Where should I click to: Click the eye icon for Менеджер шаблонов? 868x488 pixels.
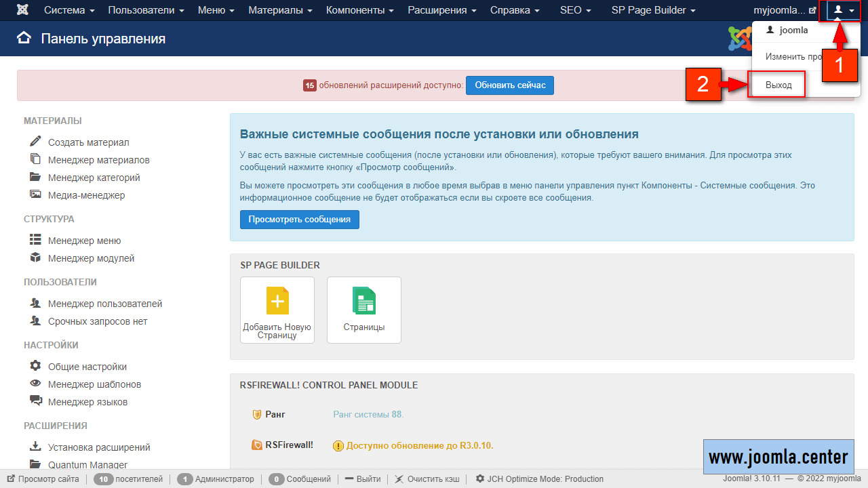coord(35,384)
